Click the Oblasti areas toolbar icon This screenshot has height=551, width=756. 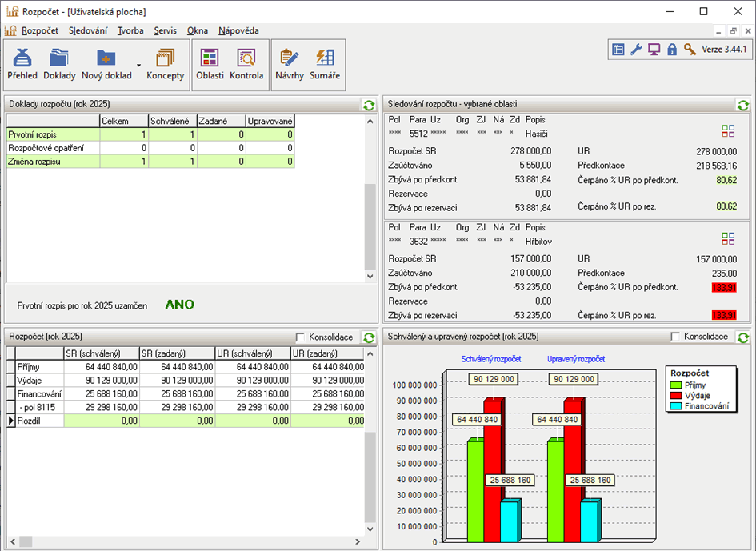[210, 64]
